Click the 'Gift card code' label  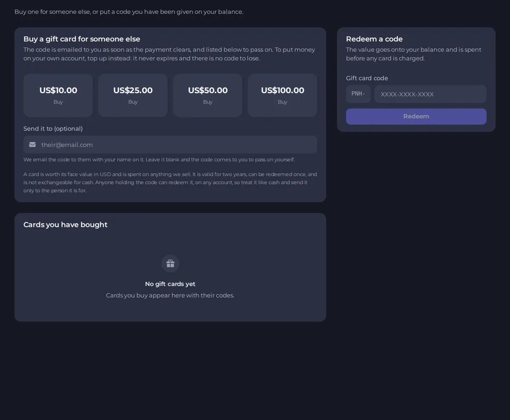click(x=367, y=78)
